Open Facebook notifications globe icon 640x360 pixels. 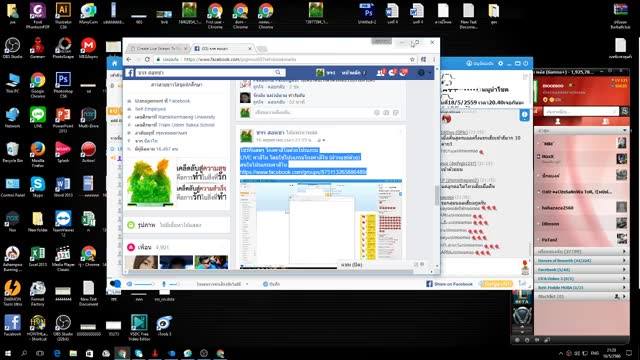coord(403,73)
